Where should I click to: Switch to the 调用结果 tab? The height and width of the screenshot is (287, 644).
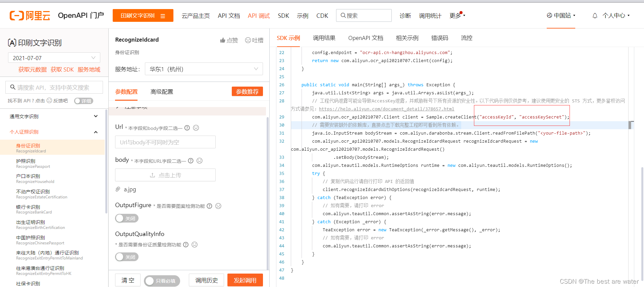[324, 38]
